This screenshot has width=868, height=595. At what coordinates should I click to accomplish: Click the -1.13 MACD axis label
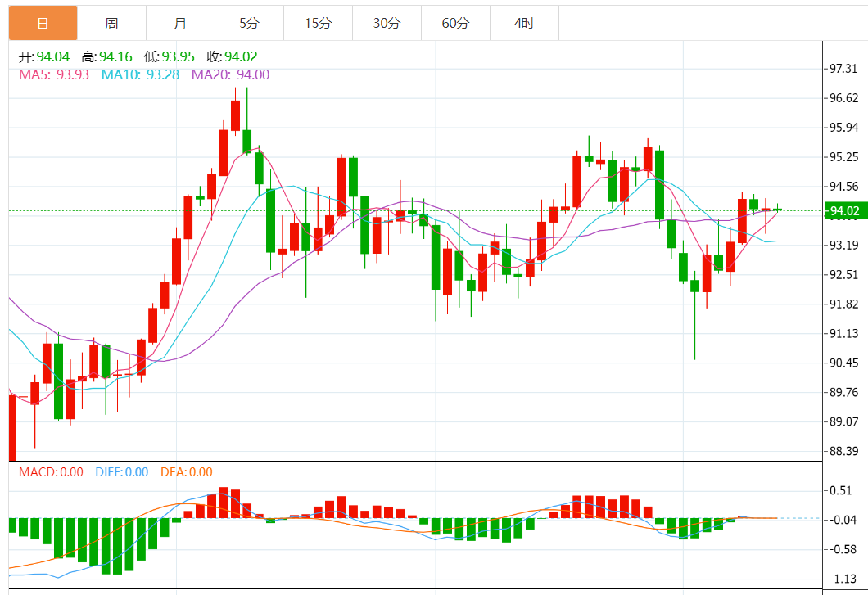tap(843, 579)
